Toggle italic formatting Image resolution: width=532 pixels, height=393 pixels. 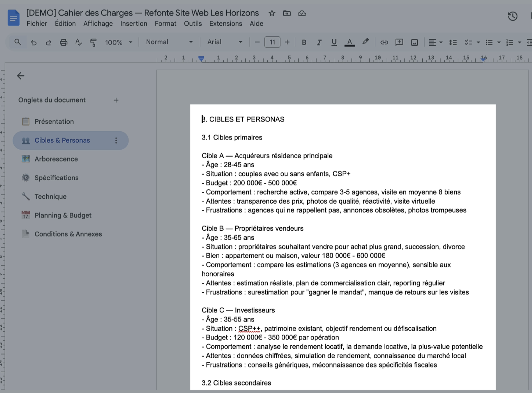(319, 42)
